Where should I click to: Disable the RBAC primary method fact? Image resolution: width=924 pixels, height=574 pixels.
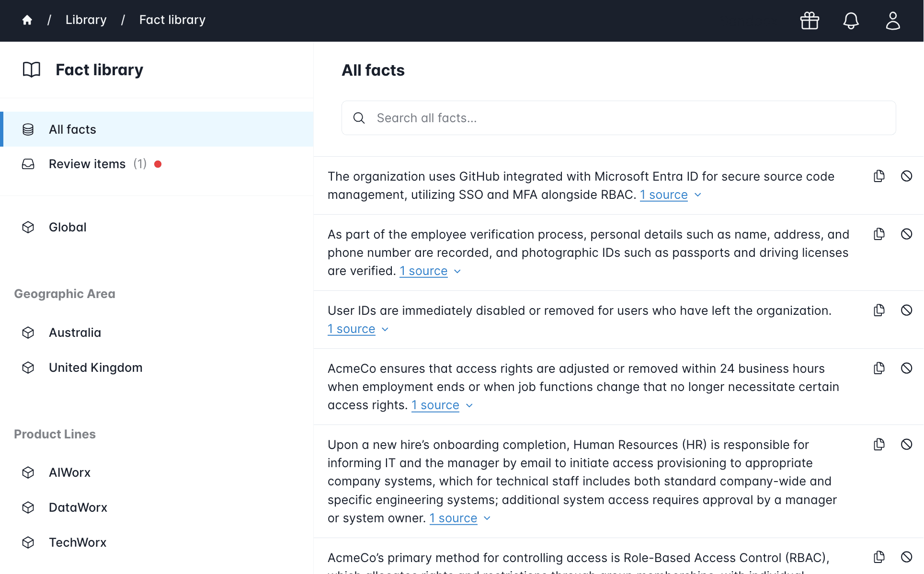point(906,557)
